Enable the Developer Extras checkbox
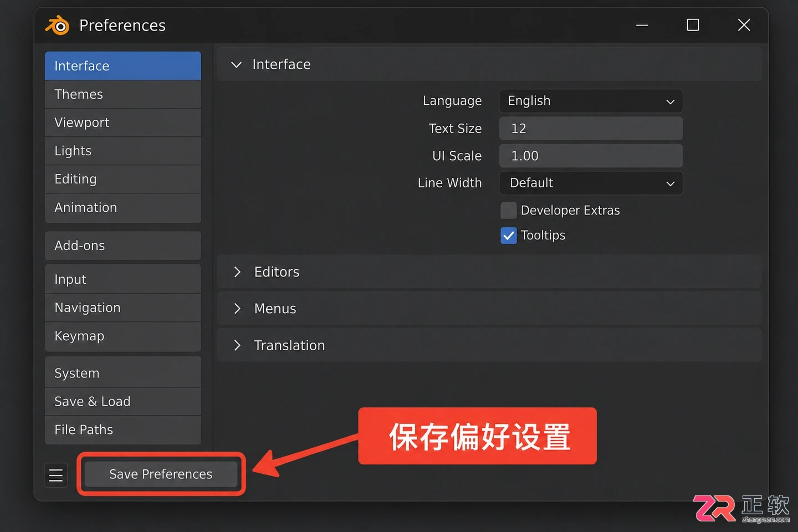The image size is (798, 532). point(508,211)
